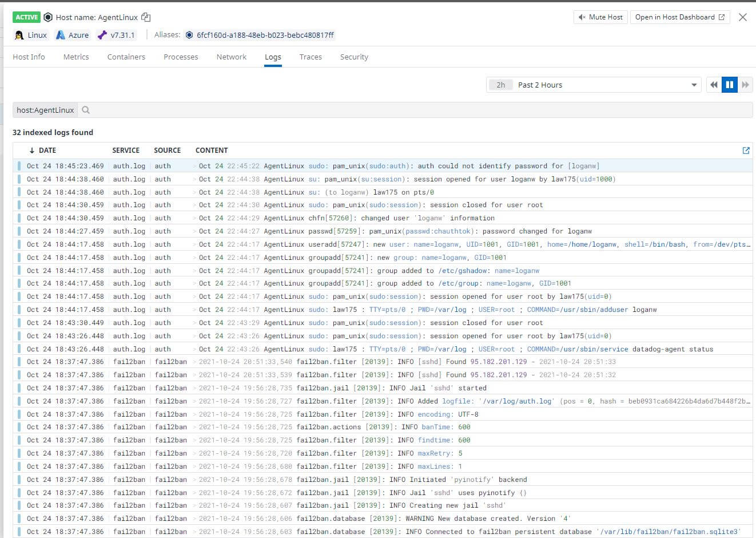
Task: Copy the AgentLinux host name
Action: tap(146, 17)
